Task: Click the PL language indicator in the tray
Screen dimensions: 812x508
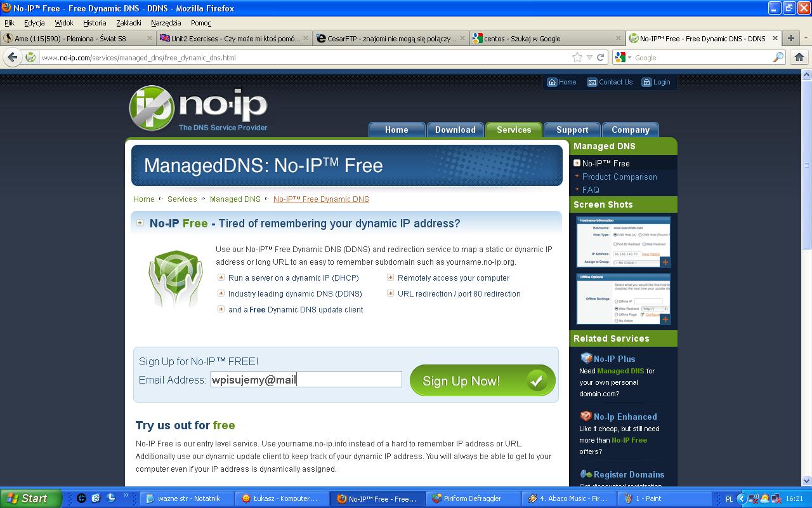Action: [729, 499]
